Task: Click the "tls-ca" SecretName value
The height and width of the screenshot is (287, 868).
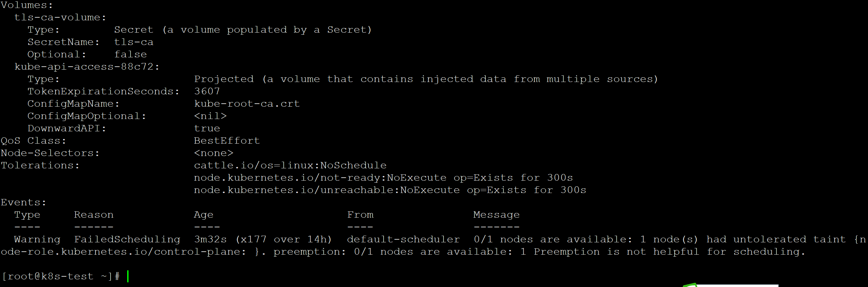Action: pos(134,42)
